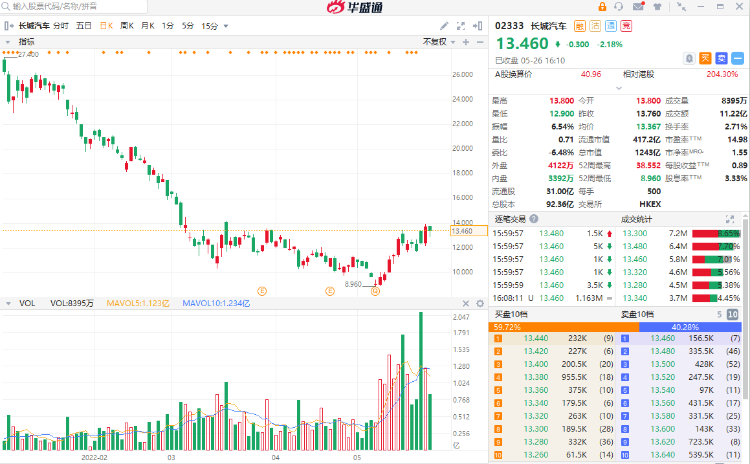Switch to 五日 five-day chart
The width and height of the screenshot is (750, 464).
pyautogui.click(x=84, y=26)
